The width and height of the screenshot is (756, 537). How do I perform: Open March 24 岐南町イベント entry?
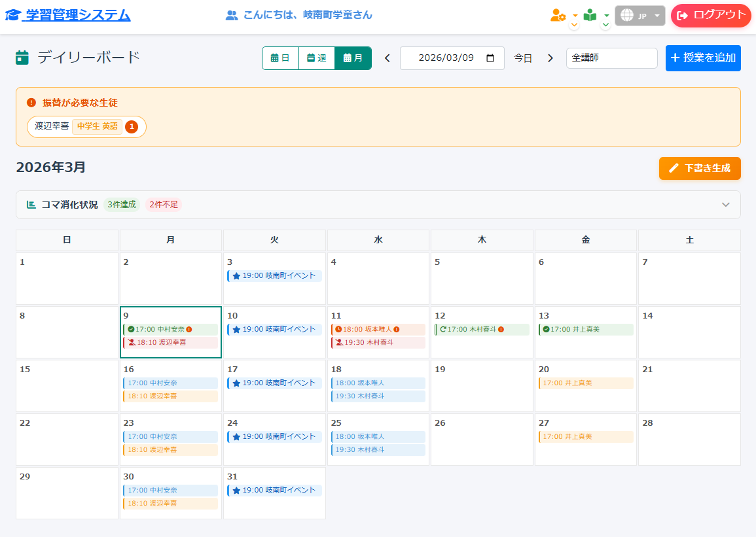(274, 436)
